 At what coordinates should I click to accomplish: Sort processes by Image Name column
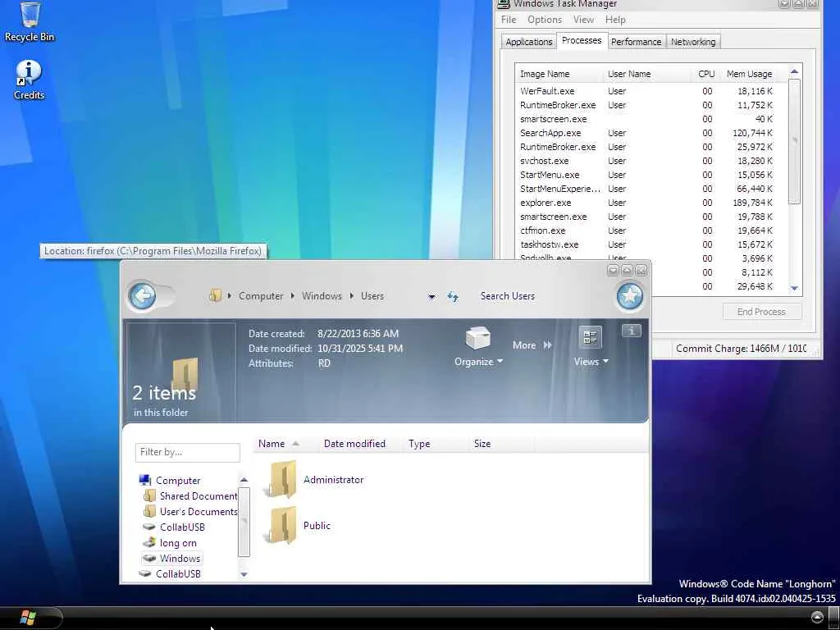pos(559,74)
